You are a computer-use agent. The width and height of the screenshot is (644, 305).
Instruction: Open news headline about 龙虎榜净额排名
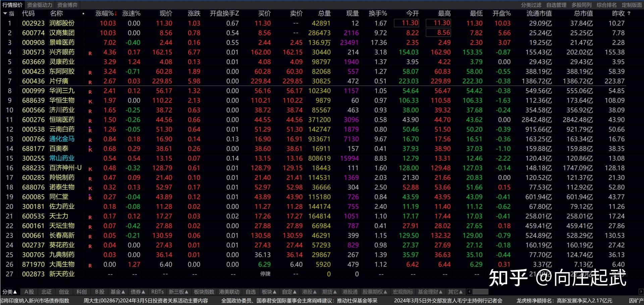point(564,301)
